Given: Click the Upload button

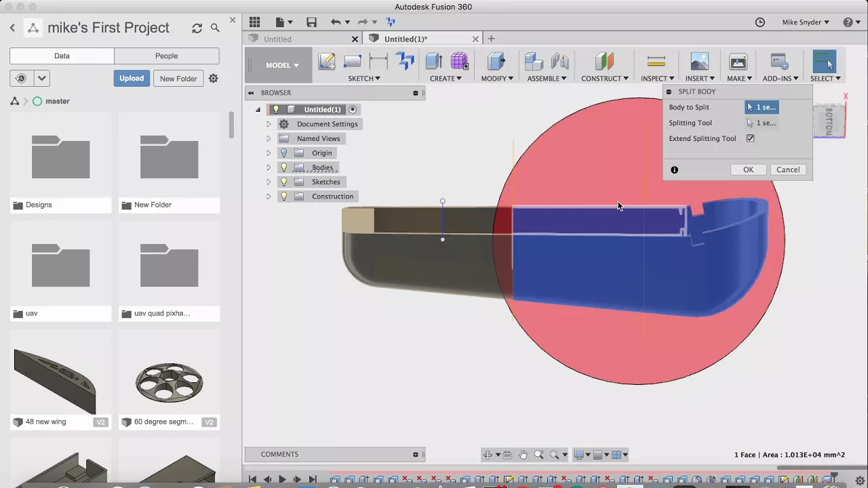Looking at the screenshot, I should tap(132, 79).
